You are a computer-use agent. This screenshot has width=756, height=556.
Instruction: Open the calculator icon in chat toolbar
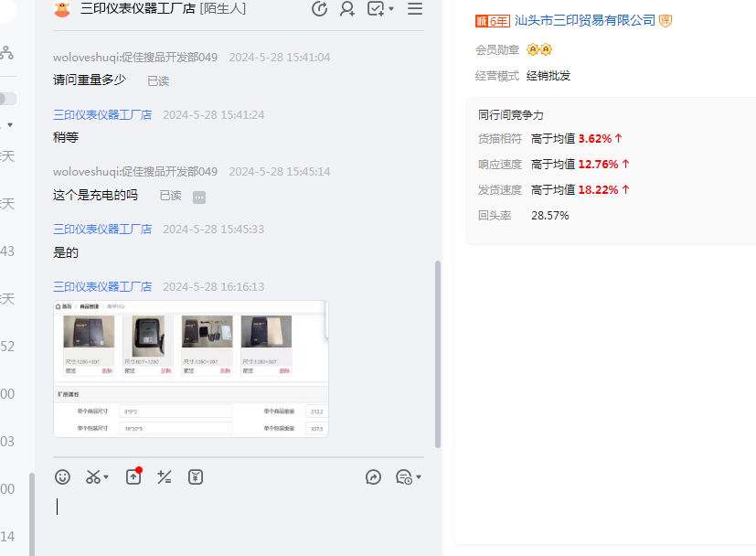(165, 476)
